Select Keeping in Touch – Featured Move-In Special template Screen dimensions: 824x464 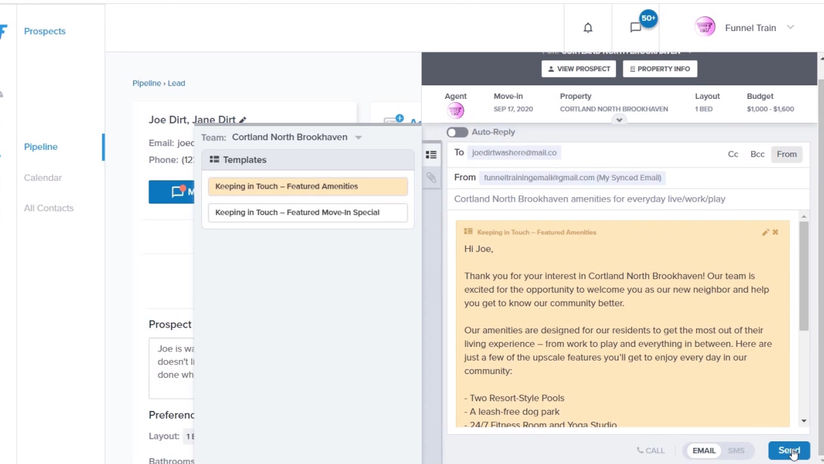[x=308, y=212]
